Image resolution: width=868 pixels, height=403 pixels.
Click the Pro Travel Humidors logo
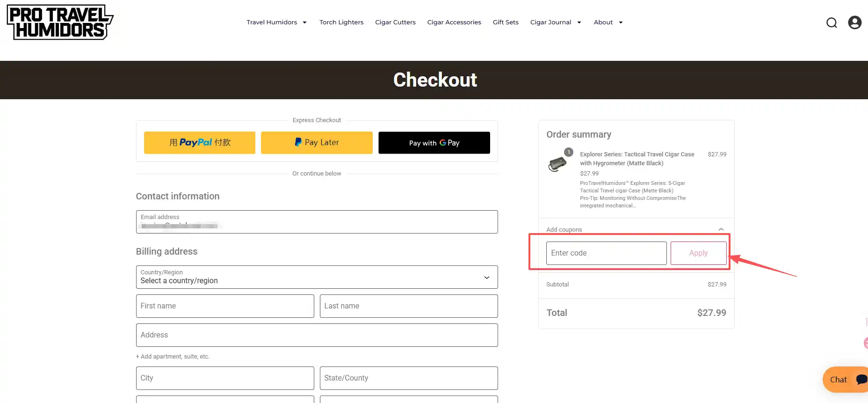tap(60, 22)
